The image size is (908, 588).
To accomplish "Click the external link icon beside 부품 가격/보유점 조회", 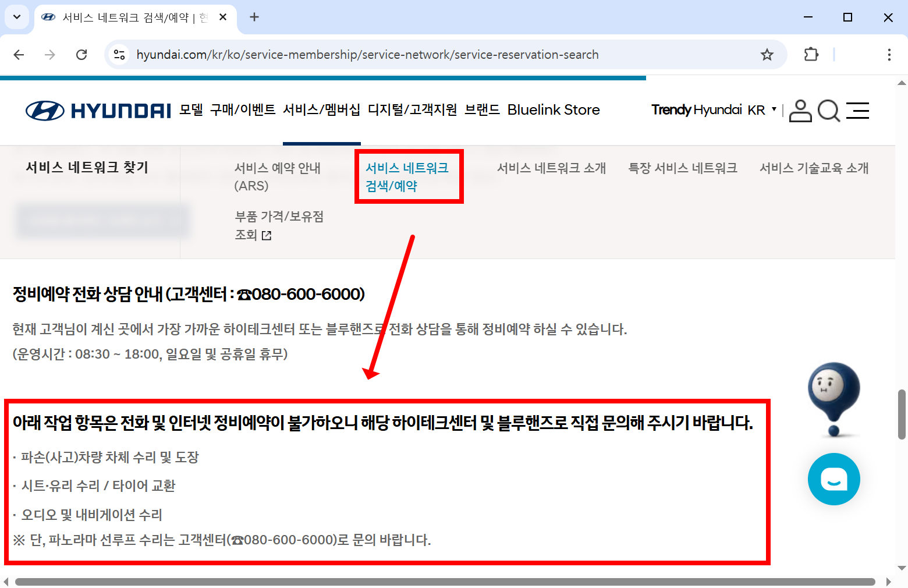I will coord(267,235).
